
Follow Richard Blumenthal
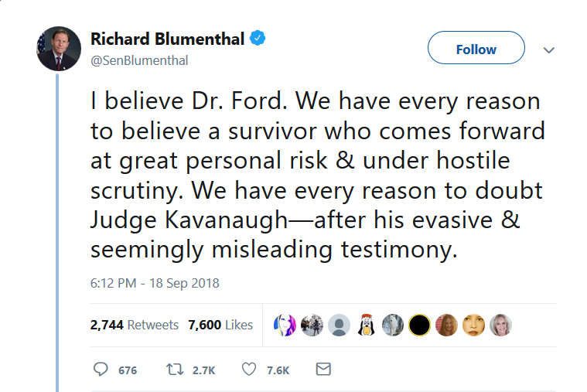(x=476, y=49)
